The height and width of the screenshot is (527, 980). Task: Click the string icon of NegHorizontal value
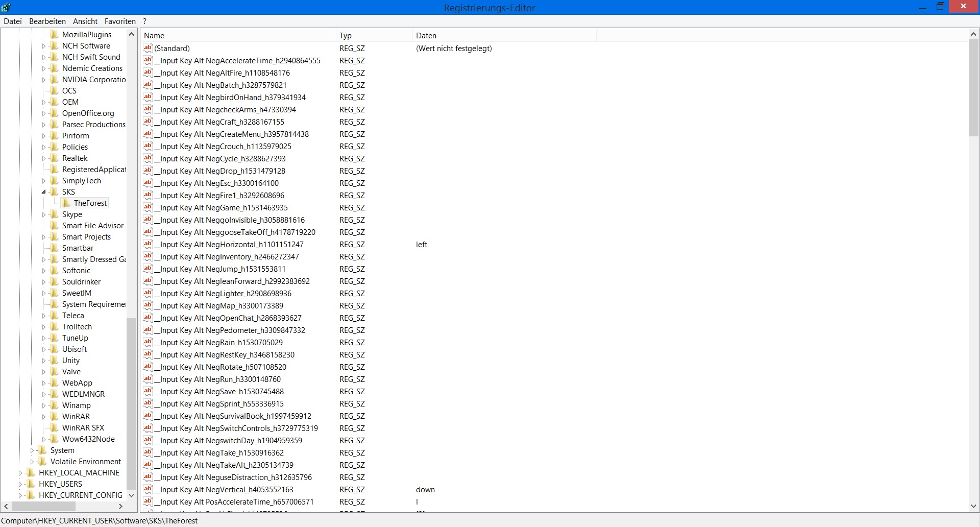click(148, 245)
